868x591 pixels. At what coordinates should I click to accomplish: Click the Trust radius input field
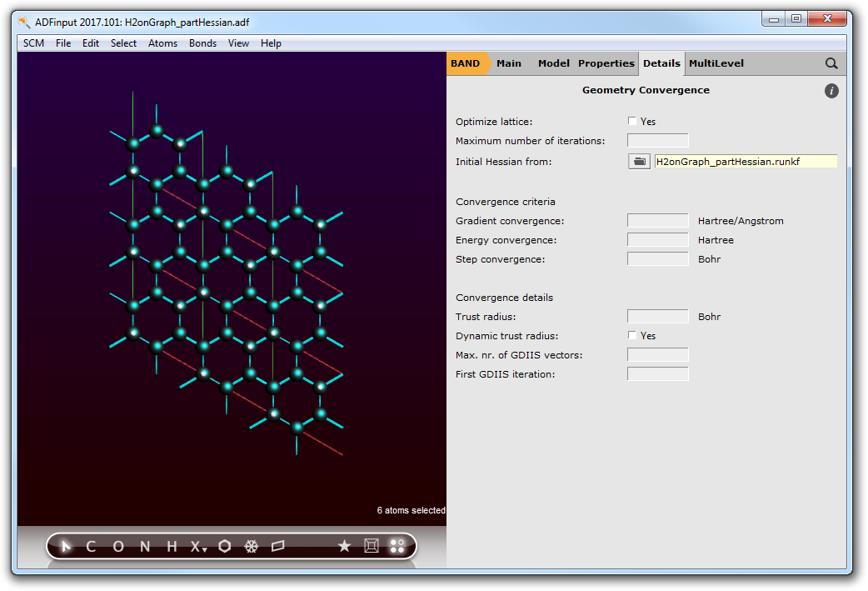pyautogui.click(x=657, y=316)
